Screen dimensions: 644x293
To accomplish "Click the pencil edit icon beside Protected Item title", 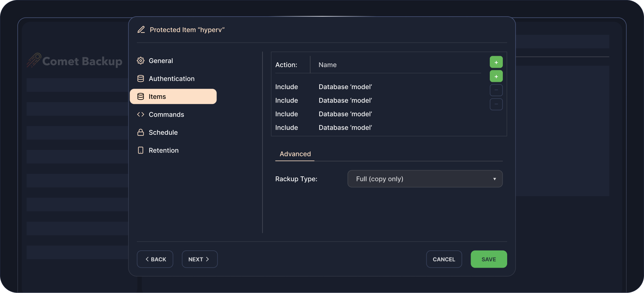I will point(141,30).
